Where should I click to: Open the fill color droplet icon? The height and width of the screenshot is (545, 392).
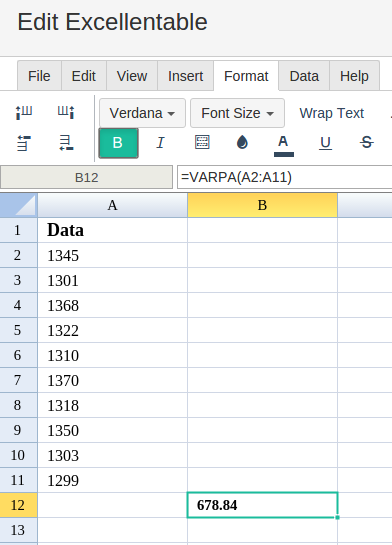point(242,142)
